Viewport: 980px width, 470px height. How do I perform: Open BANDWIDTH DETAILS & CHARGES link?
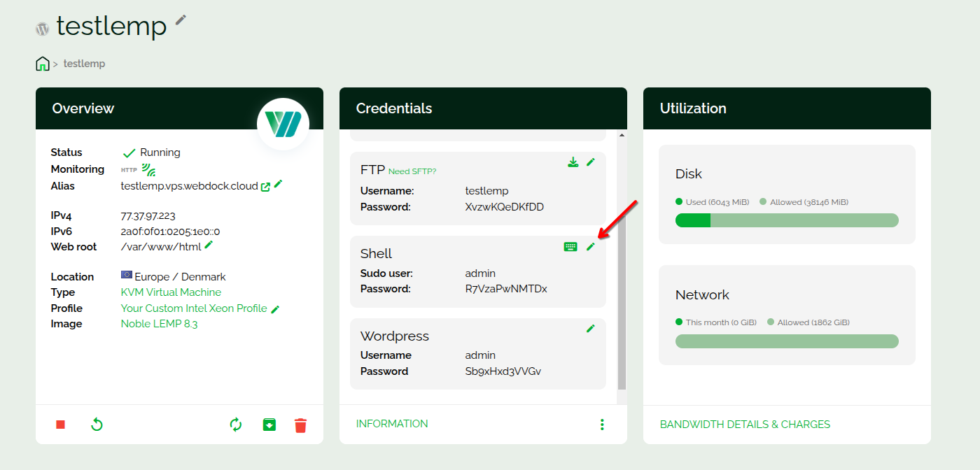[x=745, y=425]
